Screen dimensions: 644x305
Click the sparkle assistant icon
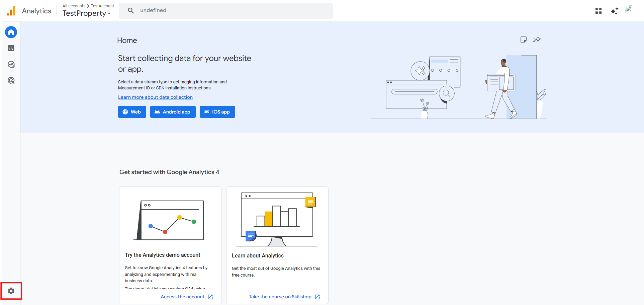click(615, 11)
